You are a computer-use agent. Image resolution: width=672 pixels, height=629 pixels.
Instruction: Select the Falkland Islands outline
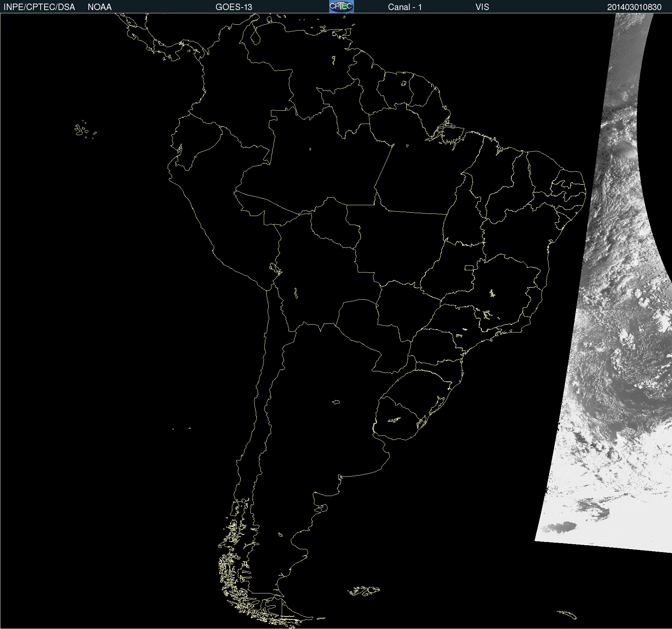pos(364,591)
